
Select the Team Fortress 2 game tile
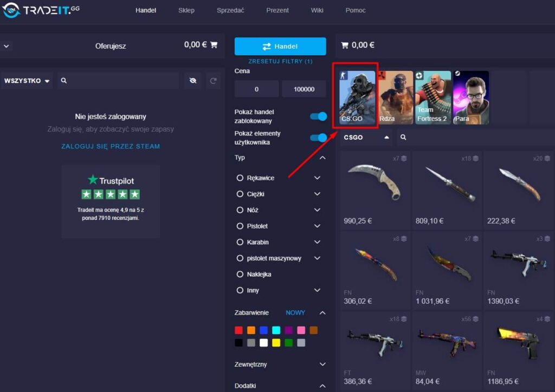[x=433, y=98]
